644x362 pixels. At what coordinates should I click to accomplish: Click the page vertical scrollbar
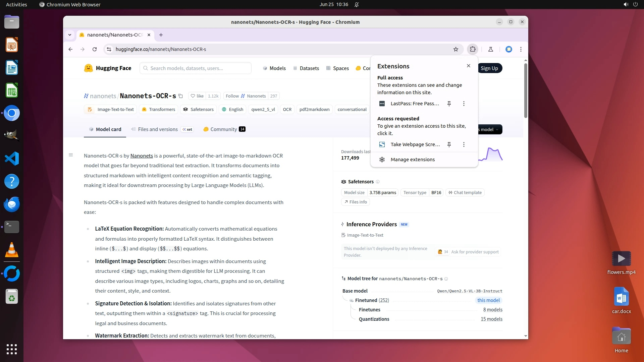(x=526, y=90)
